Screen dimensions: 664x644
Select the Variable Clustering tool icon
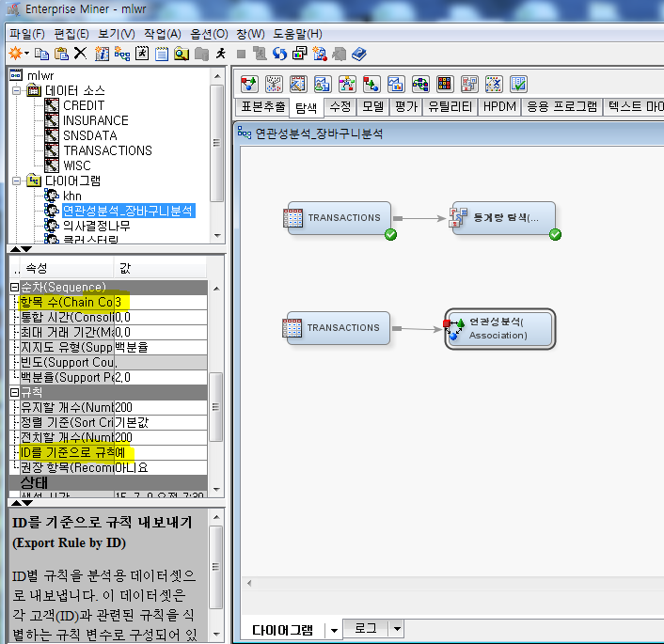494,84
